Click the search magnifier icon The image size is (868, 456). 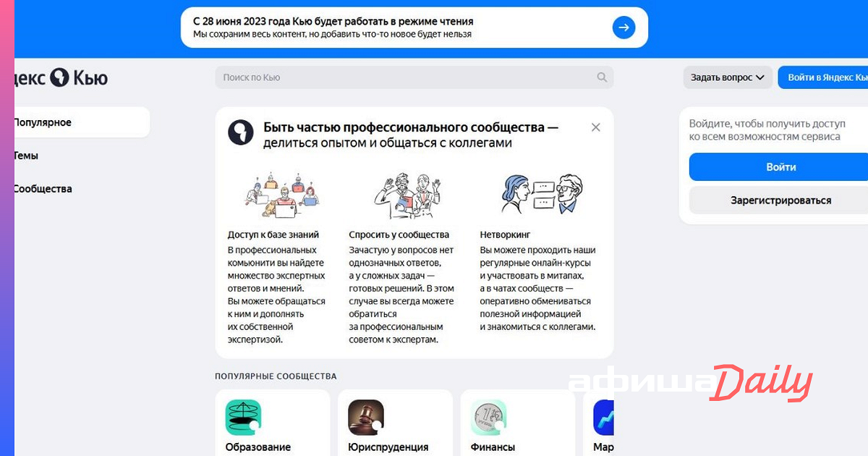pyautogui.click(x=602, y=77)
